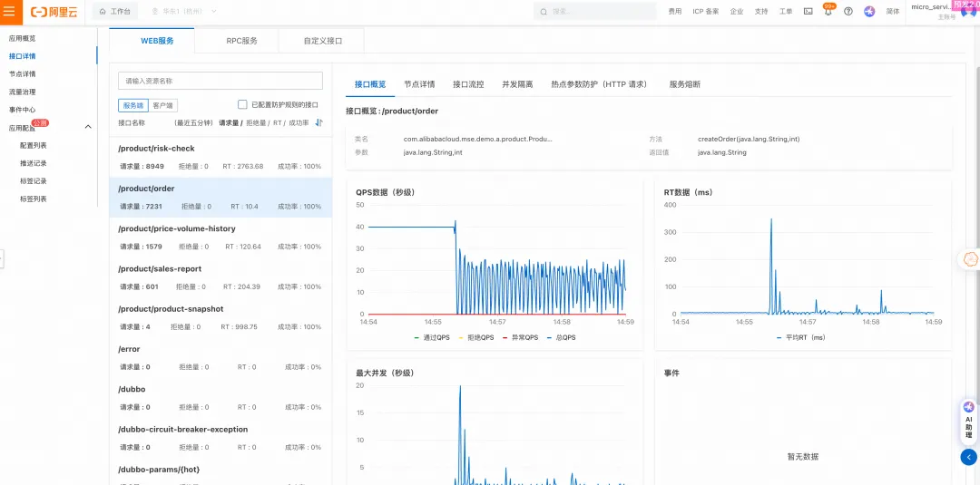Click the resource name search field
The image size is (980, 485).
pos(220,82)
